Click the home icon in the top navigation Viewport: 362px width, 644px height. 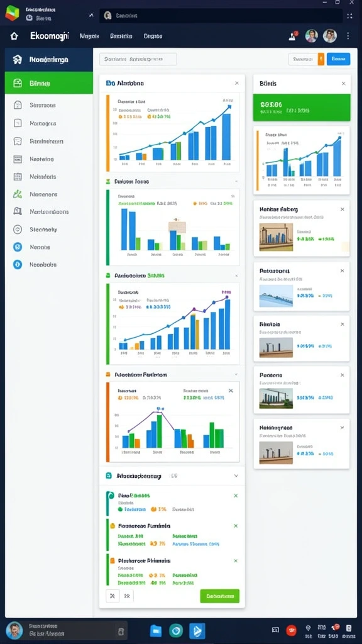[14, 36]
